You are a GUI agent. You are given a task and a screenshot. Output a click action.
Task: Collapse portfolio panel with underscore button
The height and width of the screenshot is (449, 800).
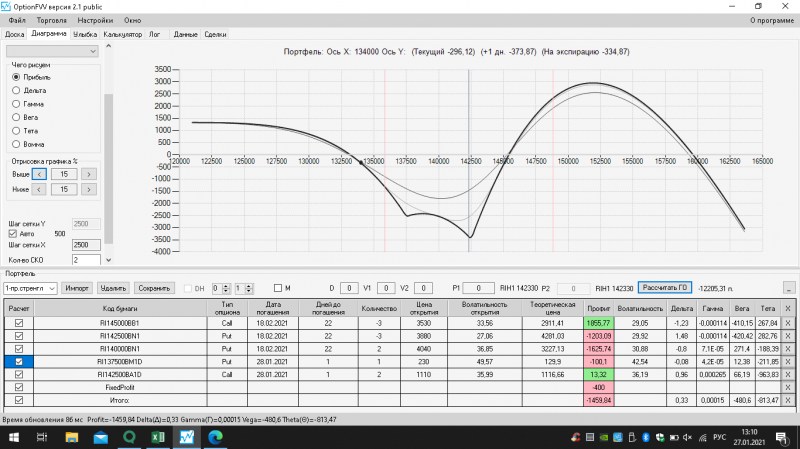click(789, 288)
